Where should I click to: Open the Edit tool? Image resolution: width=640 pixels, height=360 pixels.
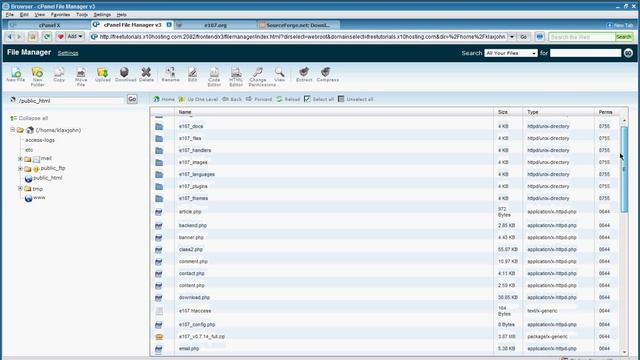point(192,75)
